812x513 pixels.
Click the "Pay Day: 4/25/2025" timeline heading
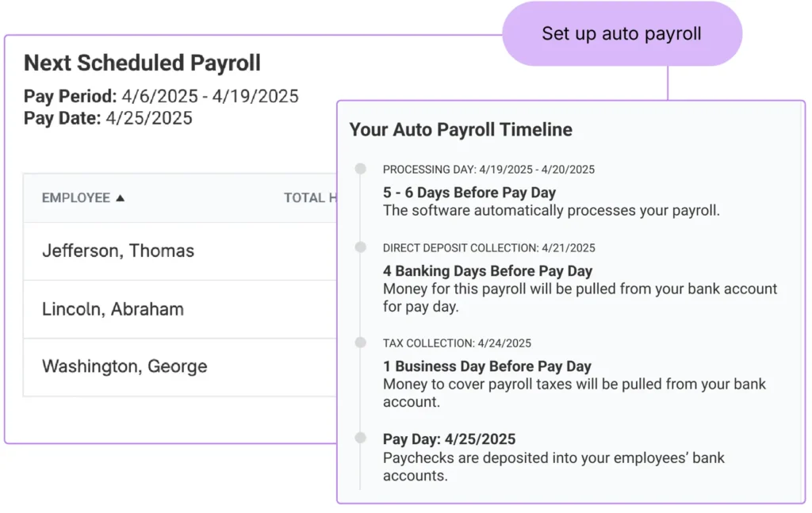tap(449, 439)
